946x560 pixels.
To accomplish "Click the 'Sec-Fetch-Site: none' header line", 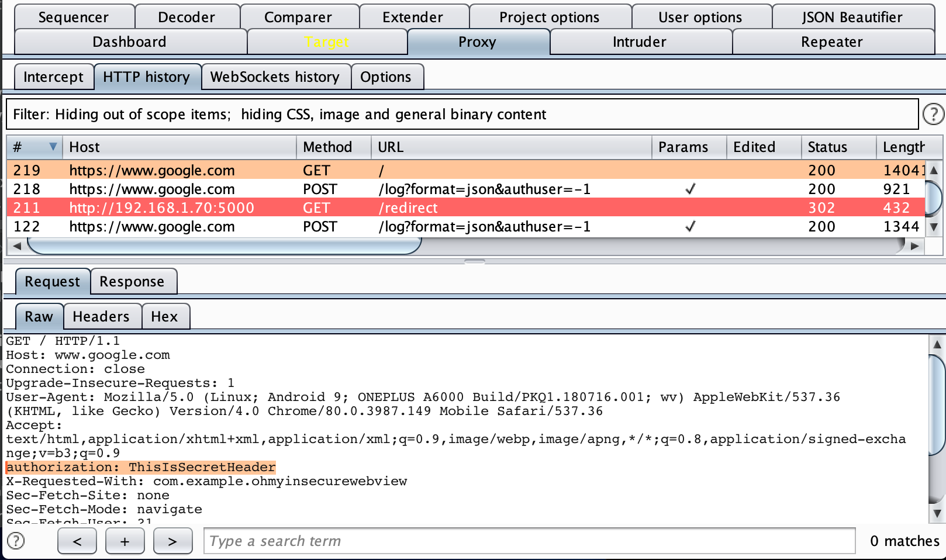I will coord(88,495).
